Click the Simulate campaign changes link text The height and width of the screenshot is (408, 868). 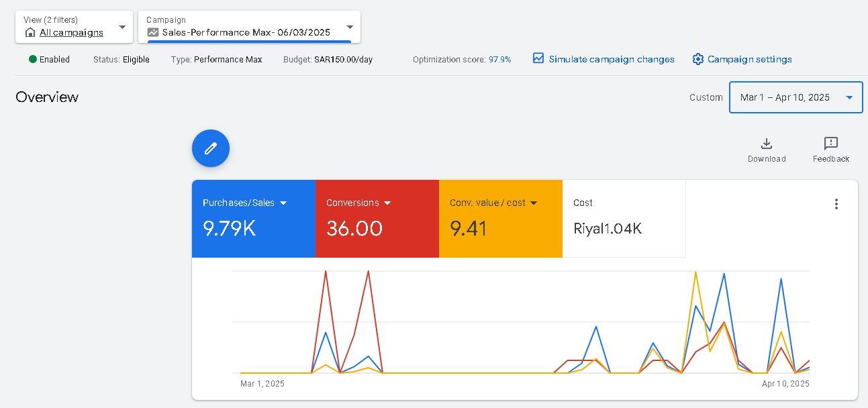611,59
